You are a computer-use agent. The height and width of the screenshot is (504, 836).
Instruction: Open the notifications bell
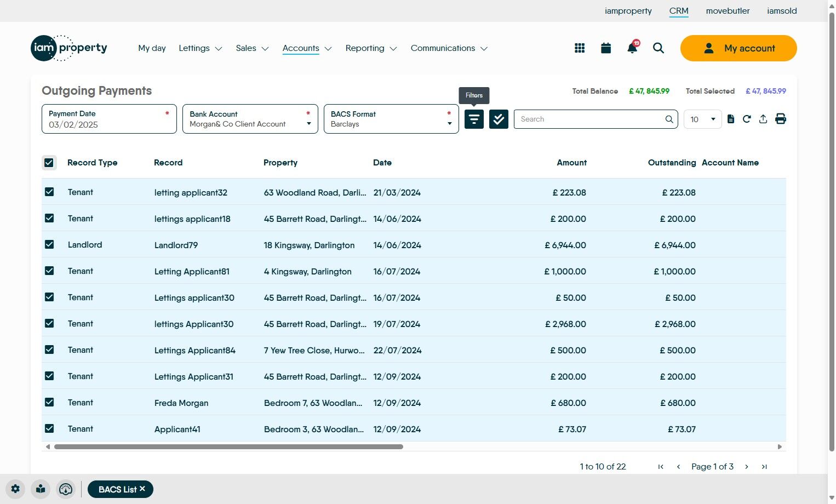coord(632,48)
